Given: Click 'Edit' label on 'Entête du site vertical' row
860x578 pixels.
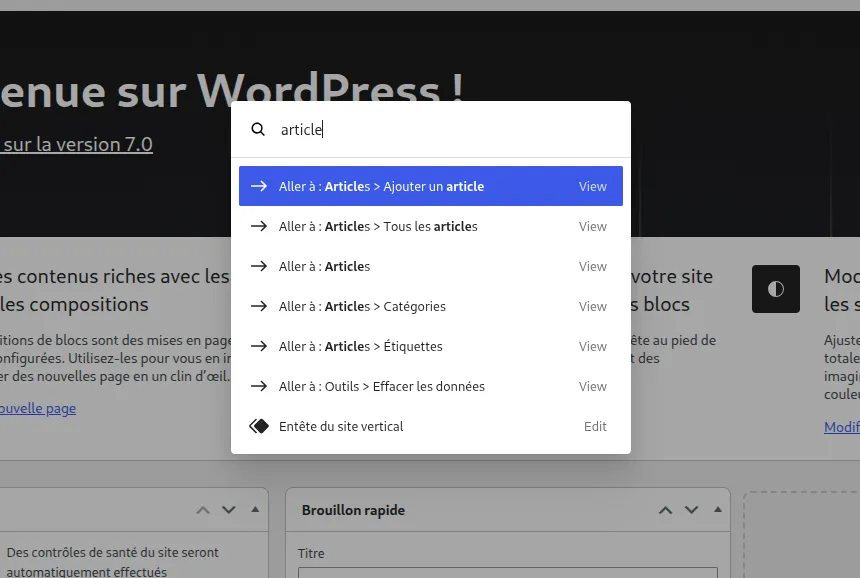Looking at the screenshot, I should (595, 427).
